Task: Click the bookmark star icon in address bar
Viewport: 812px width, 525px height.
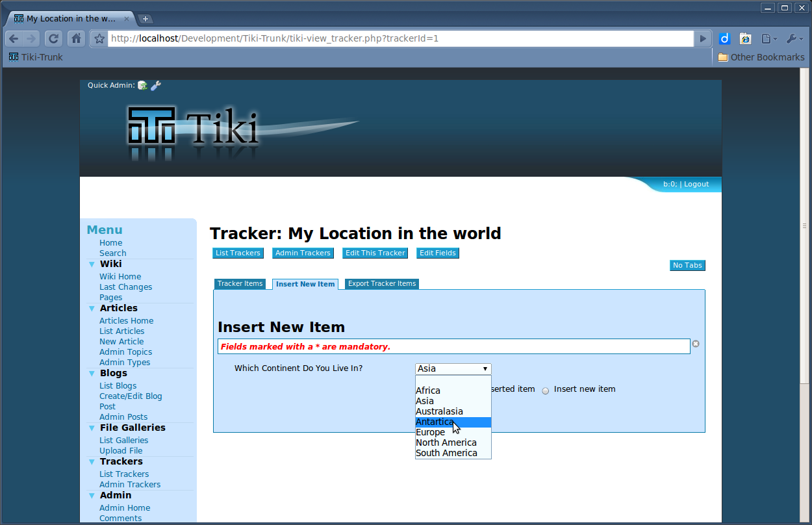Action: pos(99,39)
